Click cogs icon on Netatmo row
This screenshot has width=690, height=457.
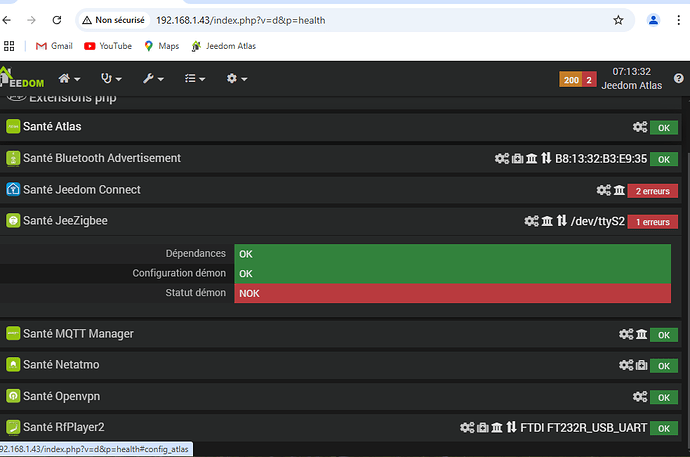click(x=626, y=365)
